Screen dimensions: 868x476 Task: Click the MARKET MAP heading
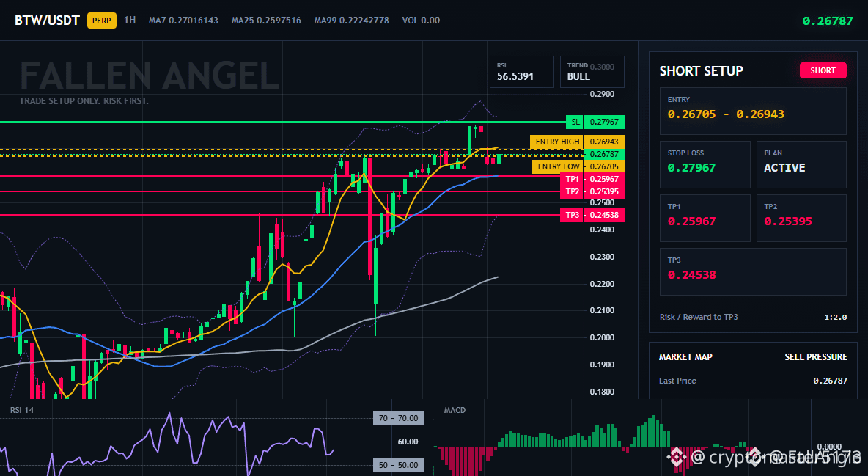[685, 357]
